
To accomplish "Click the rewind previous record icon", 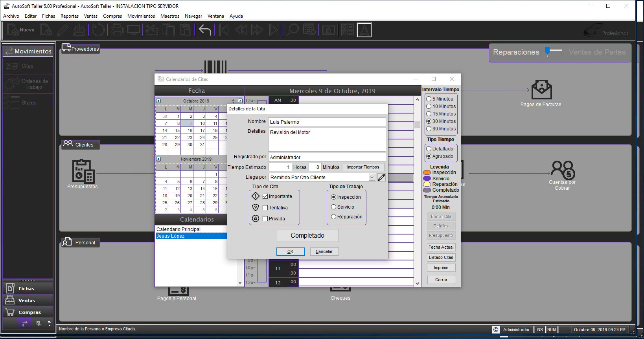I will coord(241,30).
